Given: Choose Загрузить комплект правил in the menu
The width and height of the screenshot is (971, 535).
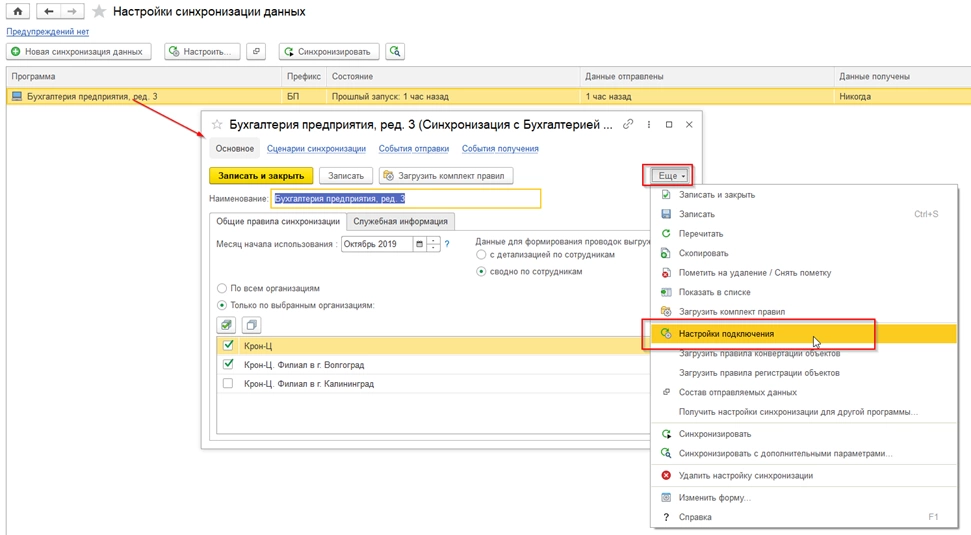Looking at the screenshot, I should (x=804, y=311).
